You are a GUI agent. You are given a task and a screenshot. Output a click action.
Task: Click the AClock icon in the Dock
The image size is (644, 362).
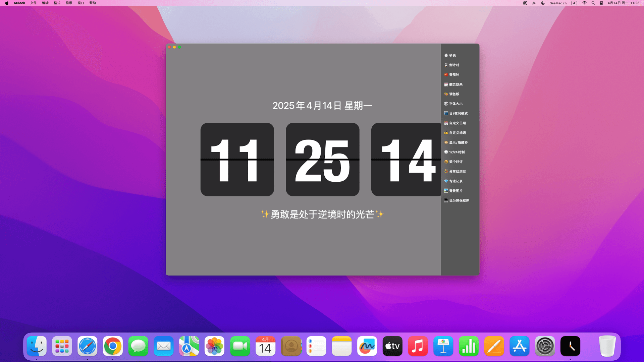[570, 346]
